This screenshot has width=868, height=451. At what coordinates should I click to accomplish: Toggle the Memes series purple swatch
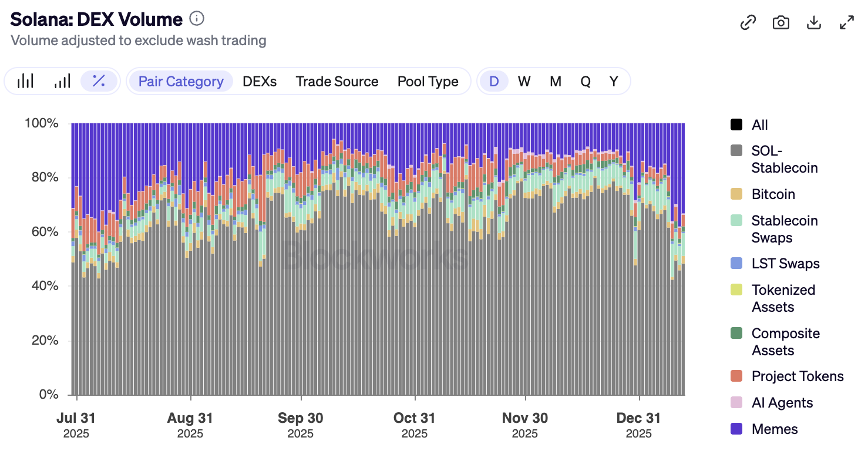pyautogui.click(x=736, y=429)
